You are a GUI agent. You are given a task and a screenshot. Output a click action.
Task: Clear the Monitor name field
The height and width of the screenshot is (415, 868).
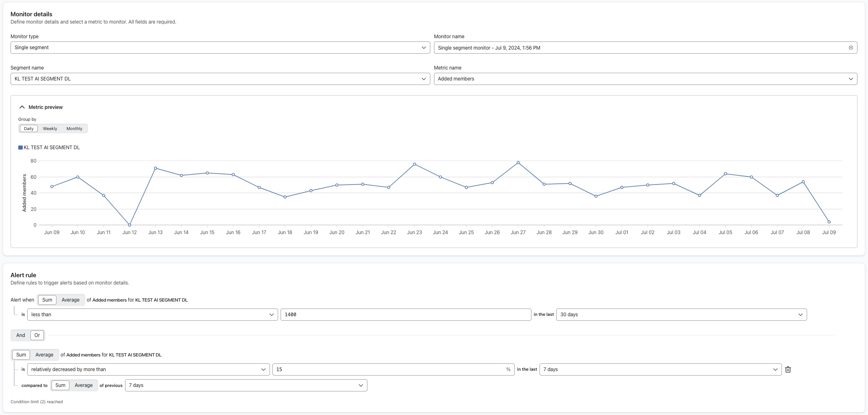[x=851, y=48]
